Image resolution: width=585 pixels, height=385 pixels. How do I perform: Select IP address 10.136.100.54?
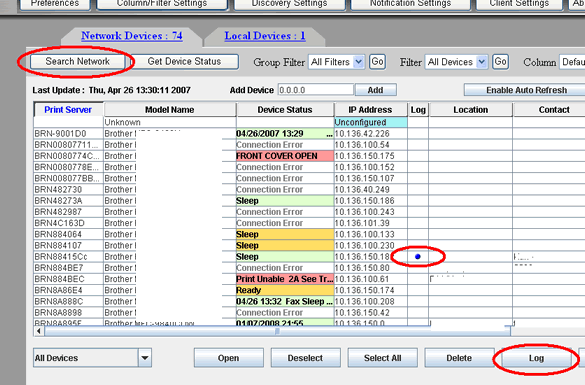[x=370, y=145]
